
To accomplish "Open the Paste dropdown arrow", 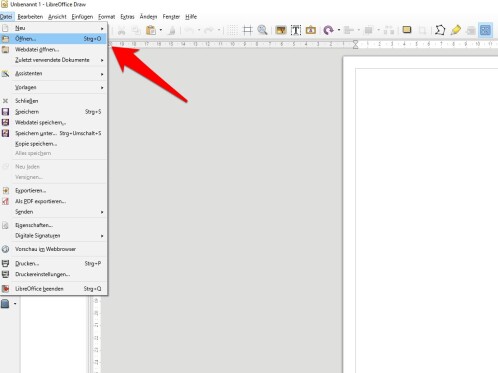I will (x=160, y=30).
